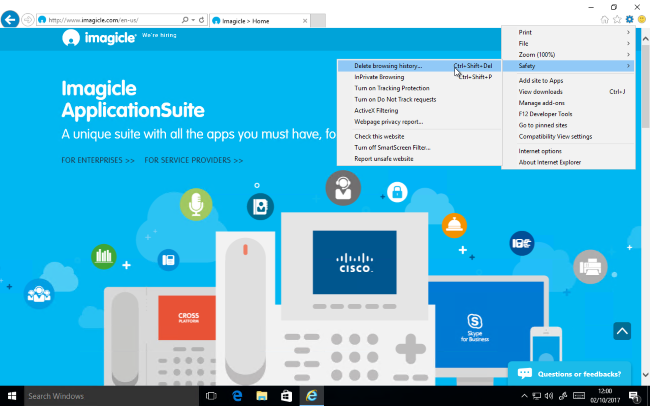This screenshot has height=406, width=650.
Task: Click the smiley feedback icon
Action: (642, 19)
